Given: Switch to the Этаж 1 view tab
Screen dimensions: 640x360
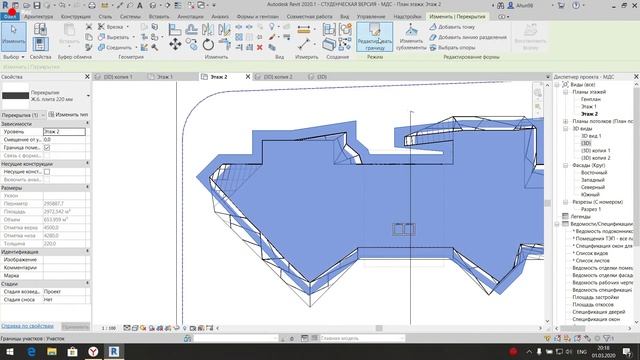Looking at the screenshot, I should tap(165, 77).
